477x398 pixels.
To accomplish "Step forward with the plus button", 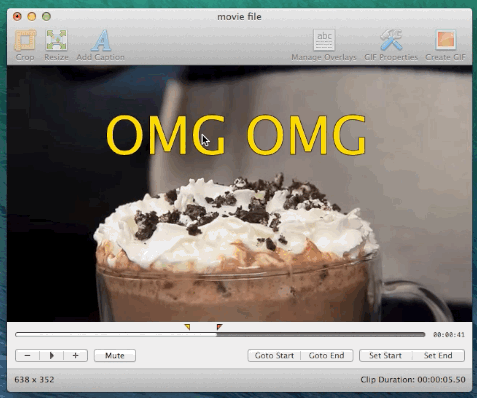I will [x=76, y=355].
